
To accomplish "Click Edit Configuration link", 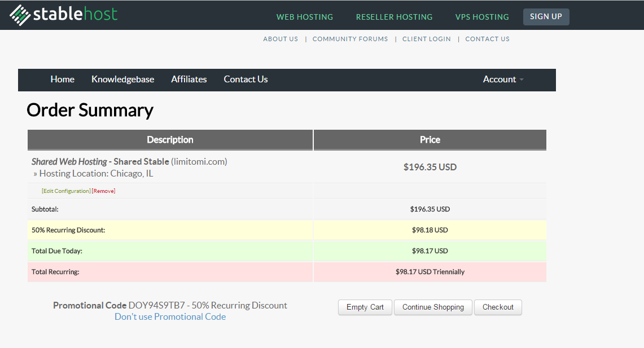I will pyautogui.click(x=66, y=191).
